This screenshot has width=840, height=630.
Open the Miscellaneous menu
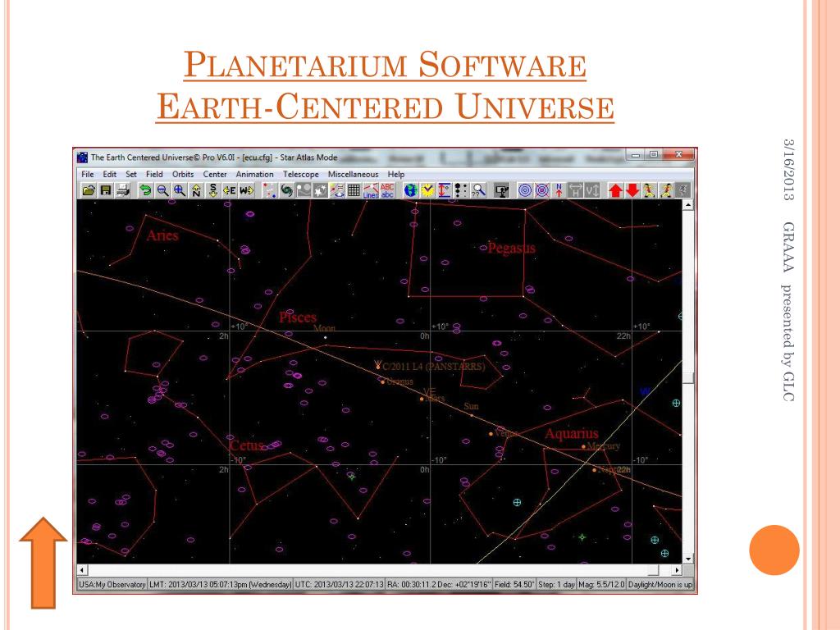(353, 174)
